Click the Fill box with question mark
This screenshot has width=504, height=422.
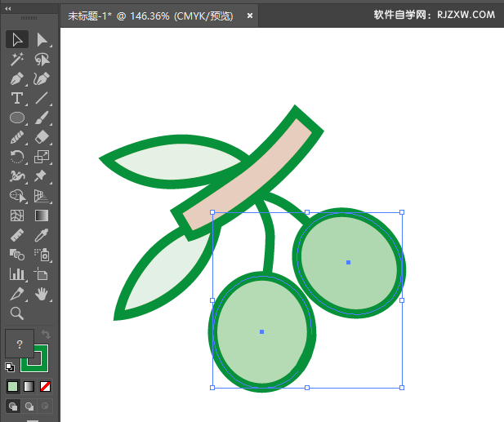coord(20,344)
